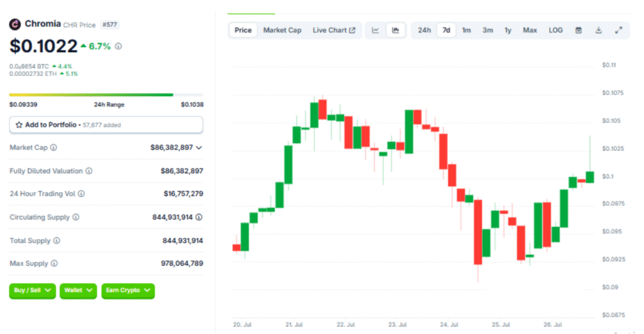Image resolution: width=644 pixels, height=334 pixels.
Task: Open the Live Chart link
Action: (333, 30)
